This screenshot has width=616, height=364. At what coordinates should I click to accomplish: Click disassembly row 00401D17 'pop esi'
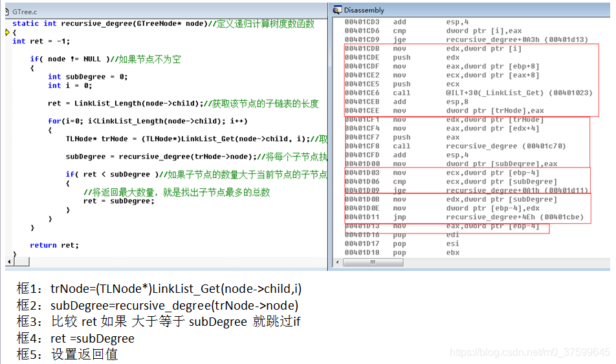402,244
